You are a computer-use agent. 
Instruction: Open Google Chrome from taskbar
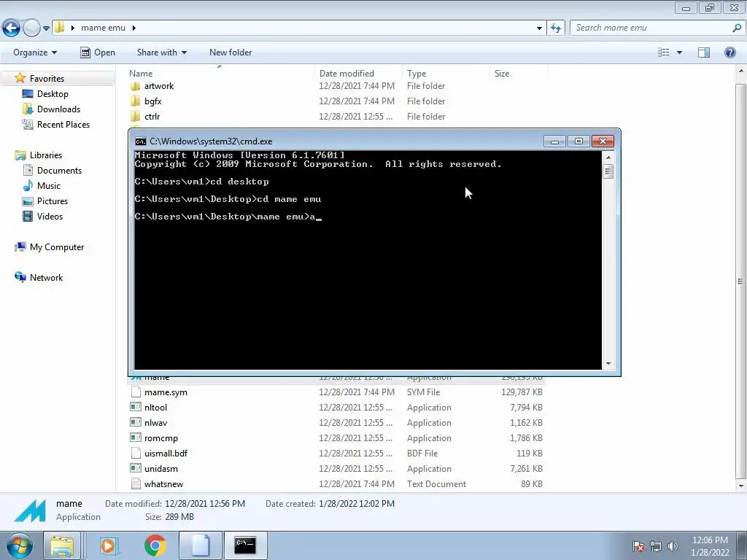[x=155, y=545]
